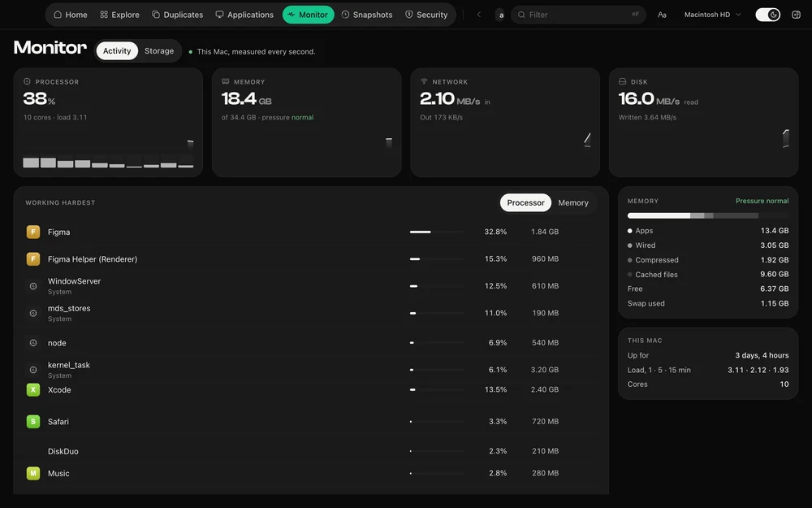Click the Apps 13.4 GB row
The image size is (812, 508).
(x=708, y=231)
